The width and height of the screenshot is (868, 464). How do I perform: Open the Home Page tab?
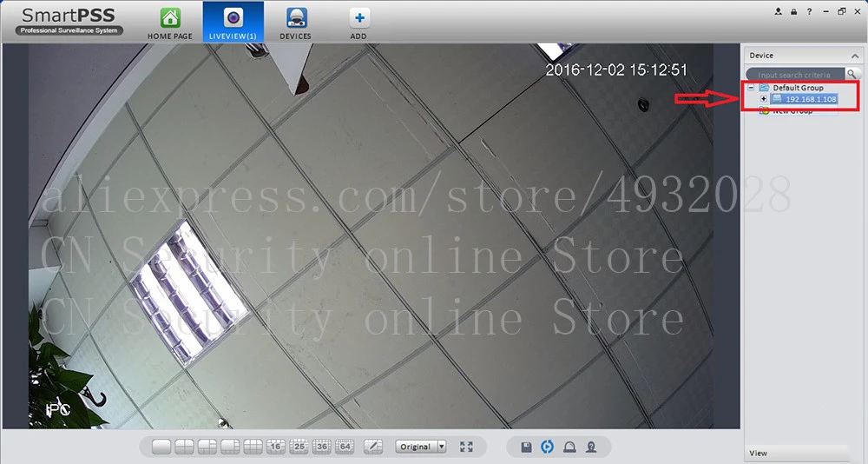tap(170, 23)
